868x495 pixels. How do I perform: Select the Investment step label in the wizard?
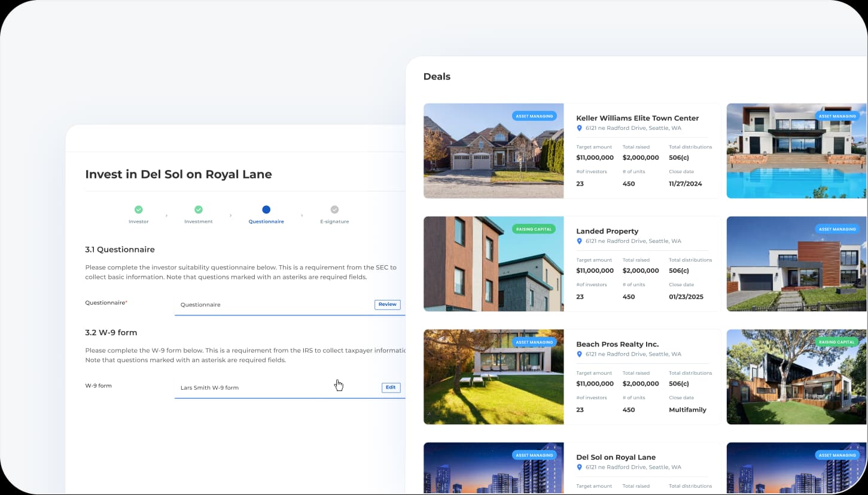[x=198, y=221]
